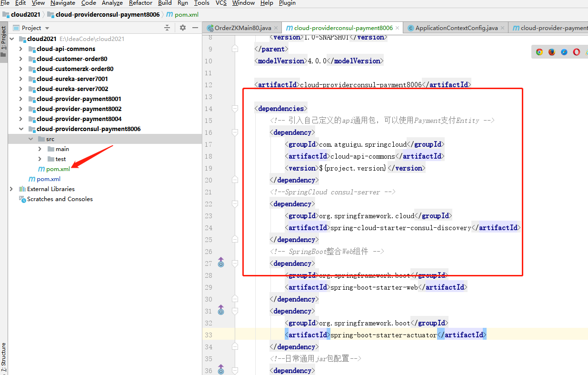The height and width of the screenshot is (375, 588).
Task: Click Maven icon of module pom.xml
Action: tap(41, 169)
